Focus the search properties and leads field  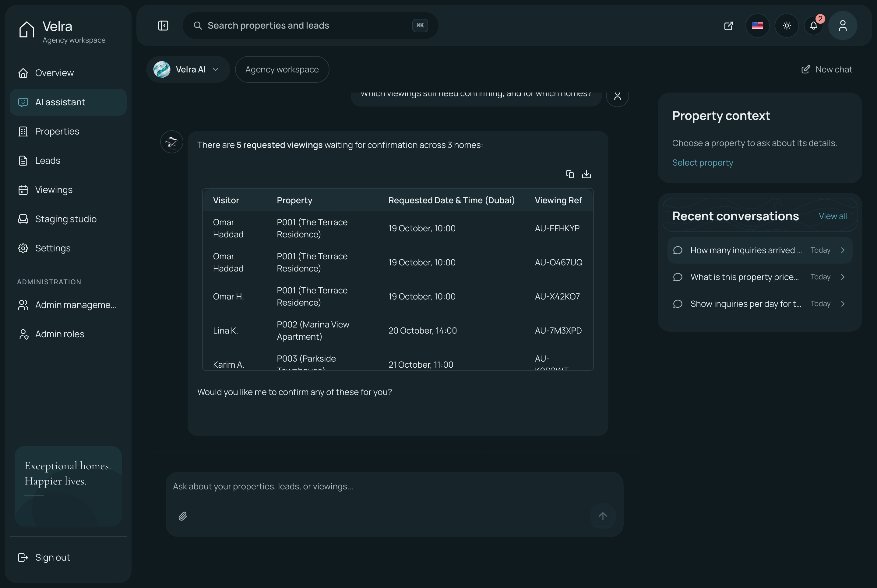click(x=310, y=26)
